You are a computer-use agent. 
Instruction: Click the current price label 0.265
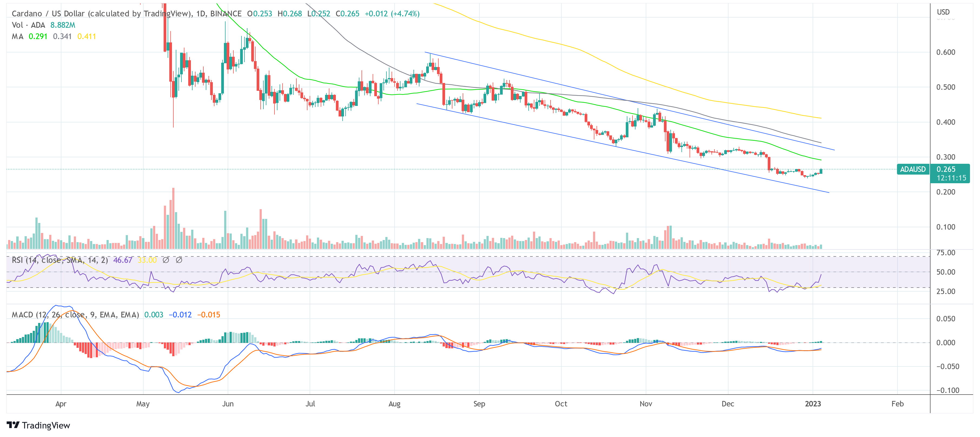[946, 169]
